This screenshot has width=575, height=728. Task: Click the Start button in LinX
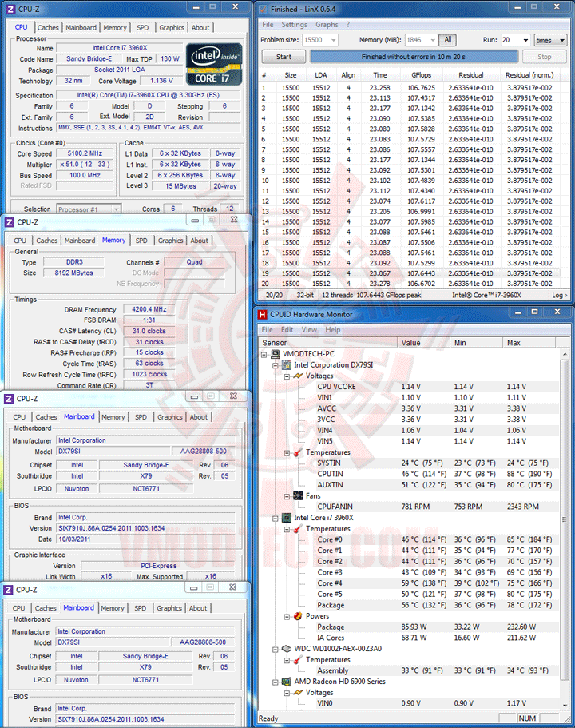point(284,57)
